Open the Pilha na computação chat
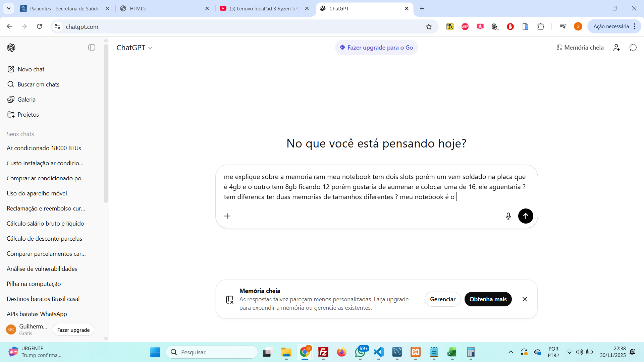This screenshot has height=362, width=644. pyautogui.click(x=34, y=284)
